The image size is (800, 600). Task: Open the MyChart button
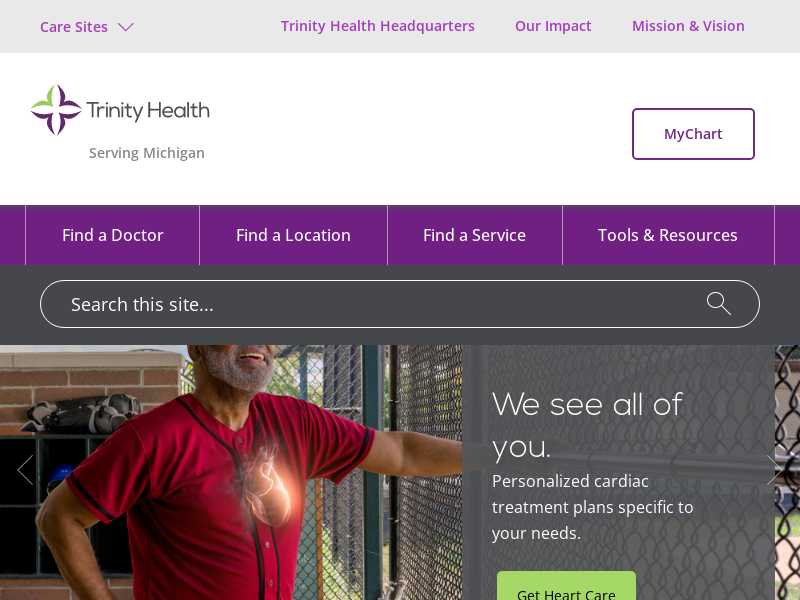[x=693, y=134]
